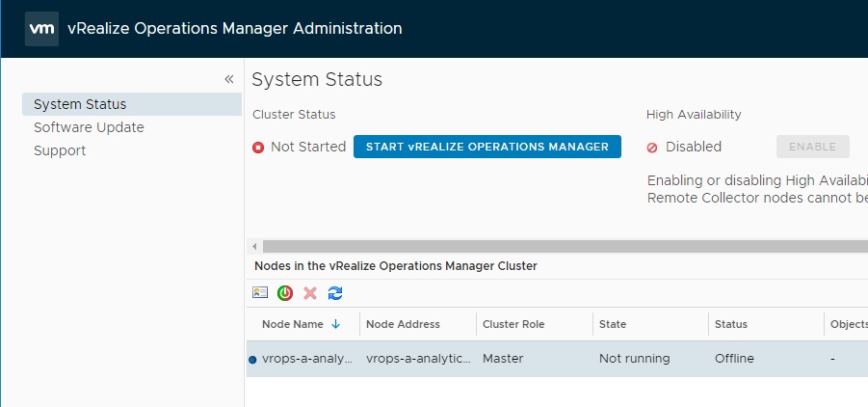Click the red Not Started status icon
This screenshot has width=868, height=407.
[x=258, y=148]
